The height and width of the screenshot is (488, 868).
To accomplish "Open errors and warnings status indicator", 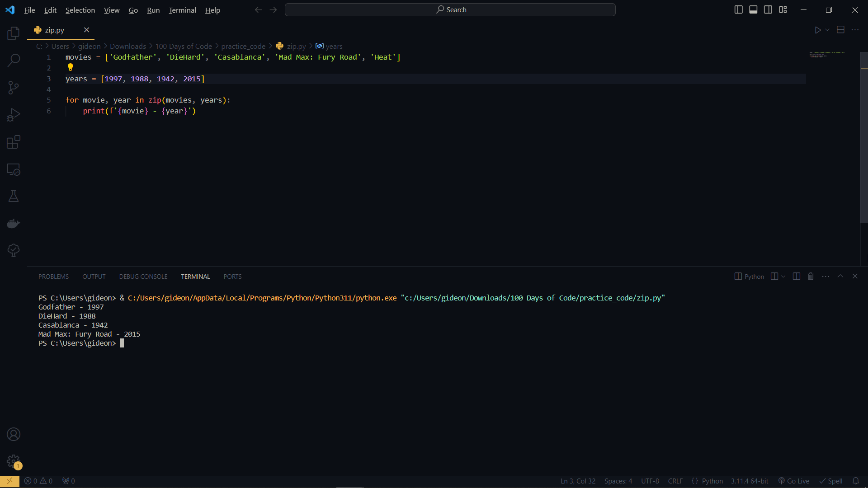I will pos(38,481).
